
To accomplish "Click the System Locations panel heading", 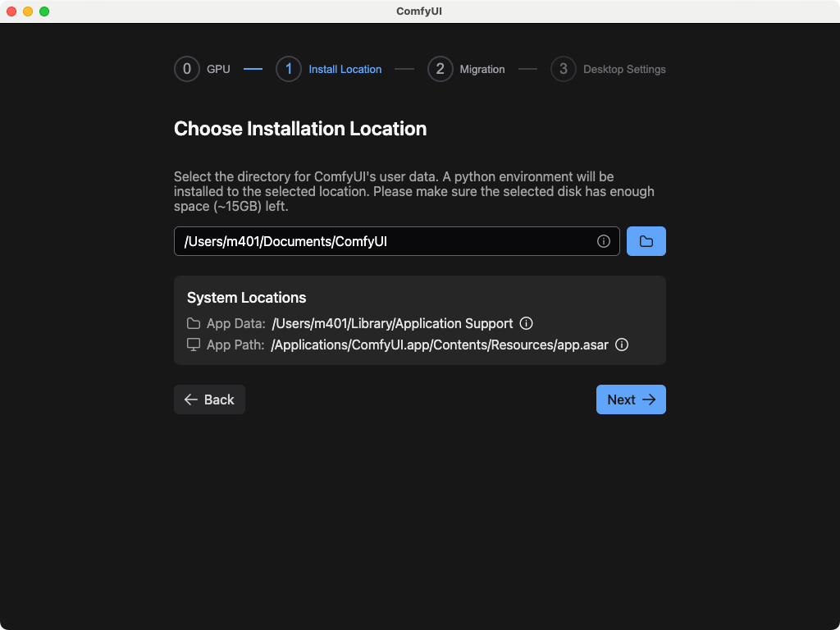I will (246, 298).
